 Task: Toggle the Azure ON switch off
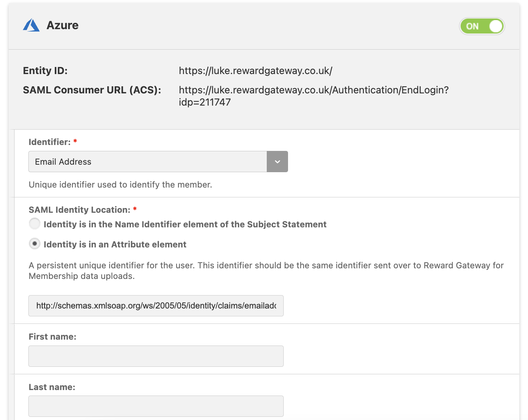click(x=482, y=26)
